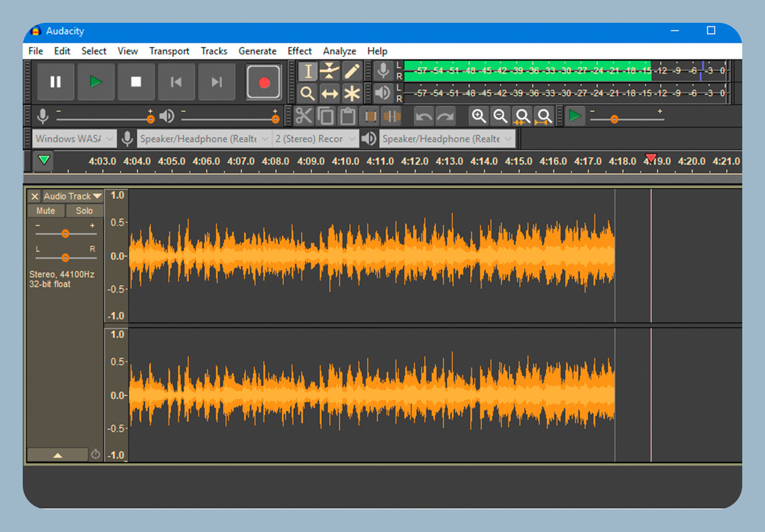
Task: Open the Effect menu
Action: coord(300,51)
